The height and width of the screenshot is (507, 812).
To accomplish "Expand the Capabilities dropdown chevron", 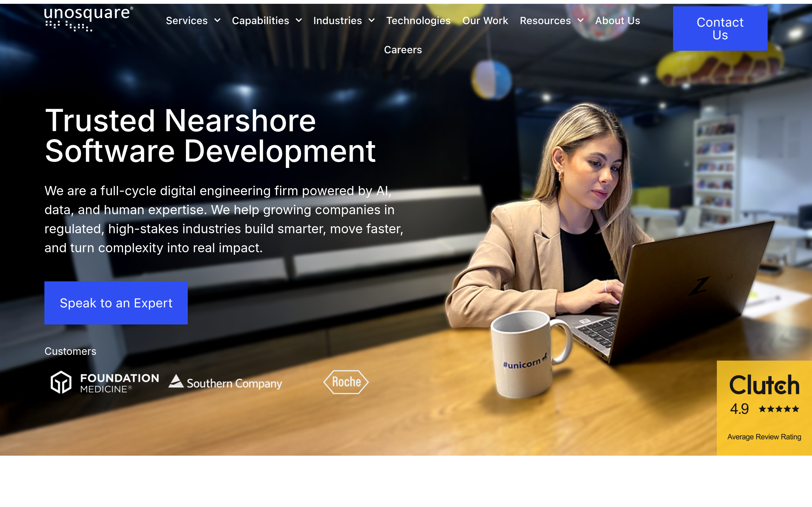I will pyautogui.click(x=298, y=21).
